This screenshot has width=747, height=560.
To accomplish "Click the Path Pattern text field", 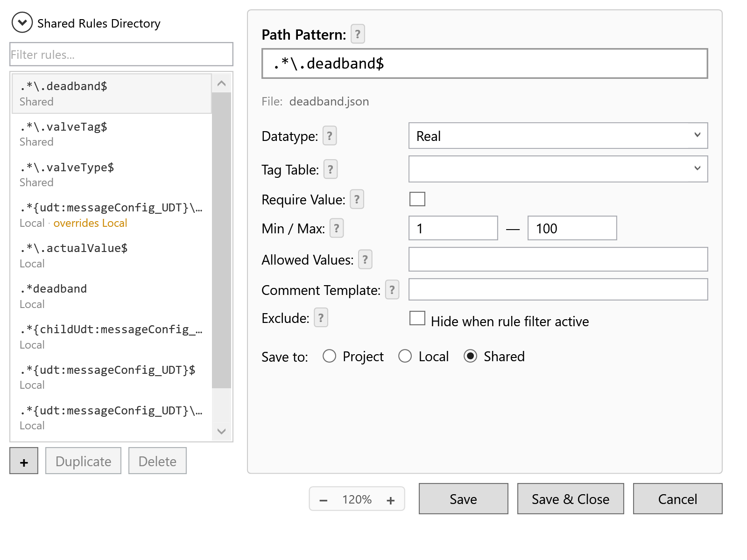I will pyautogui.click(x=485, y=63).
